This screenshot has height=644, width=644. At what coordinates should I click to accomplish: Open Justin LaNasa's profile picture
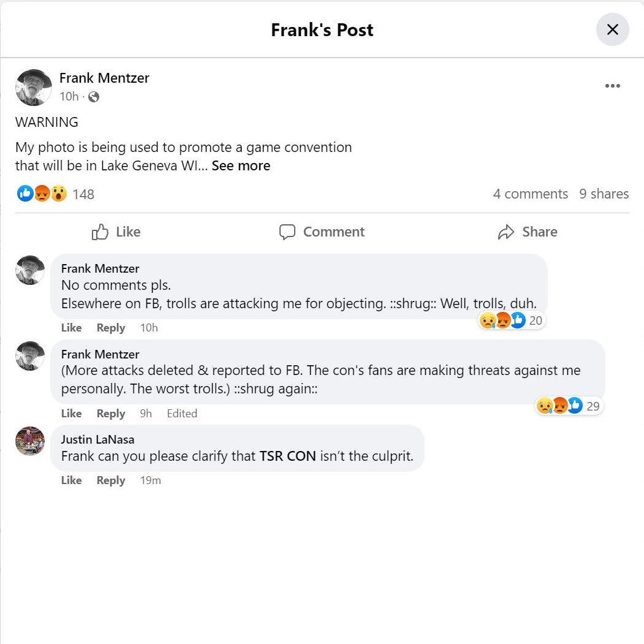tap(30, 441)
